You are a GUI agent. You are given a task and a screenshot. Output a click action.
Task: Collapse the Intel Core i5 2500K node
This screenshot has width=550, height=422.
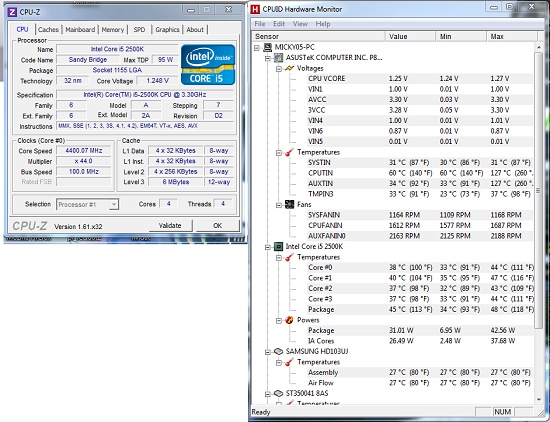click(x=268, y=247)
